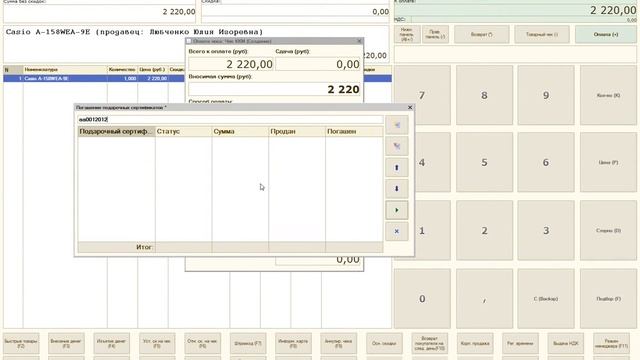Tap keypad digit 3 button
Image resolution: width=640 pixels, height=360 pixels.
click(x=546, y=231)
